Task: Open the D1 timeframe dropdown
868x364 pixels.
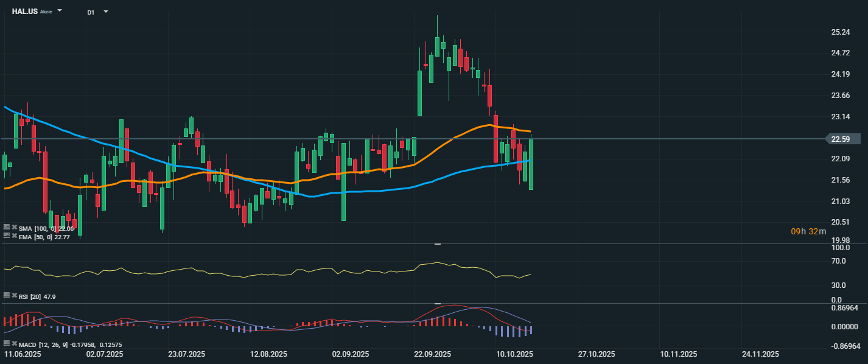Action: coord(106,12)
